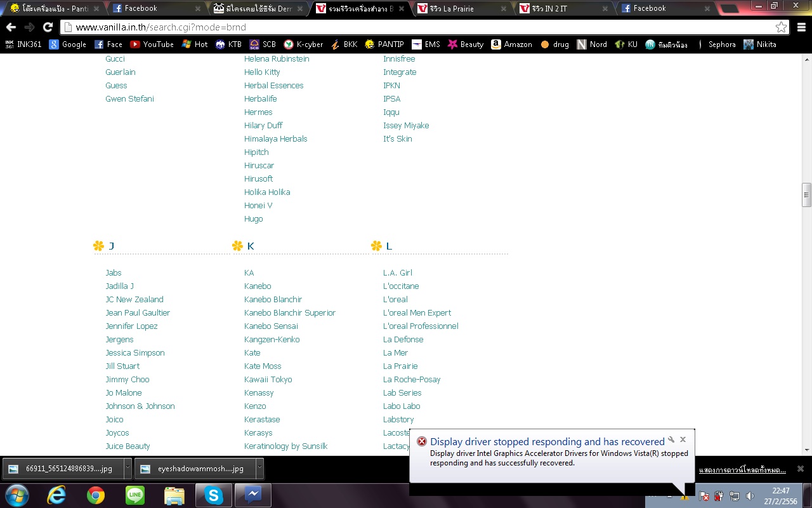Open Jean Paul Gaultier brand link
The width and height of the screenshot is (812, 508).
pos(138,312)
